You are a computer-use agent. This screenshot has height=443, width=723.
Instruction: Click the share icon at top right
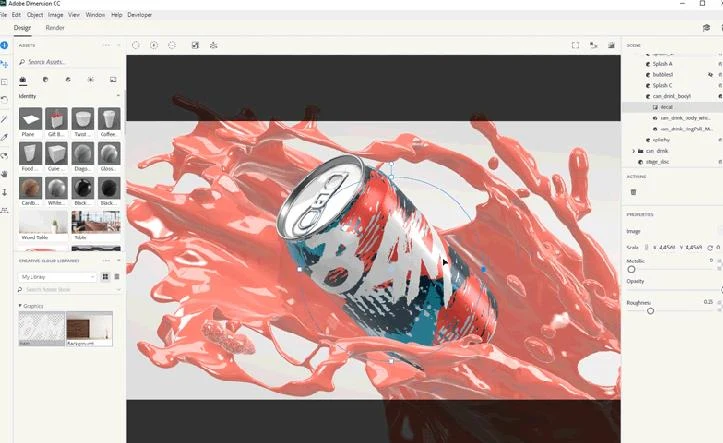[x=706, y=28]
